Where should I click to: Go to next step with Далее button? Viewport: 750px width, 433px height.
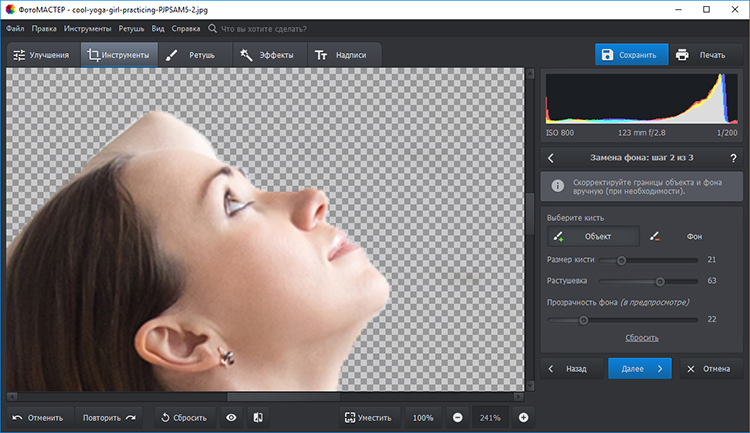(x=640, y=368)
